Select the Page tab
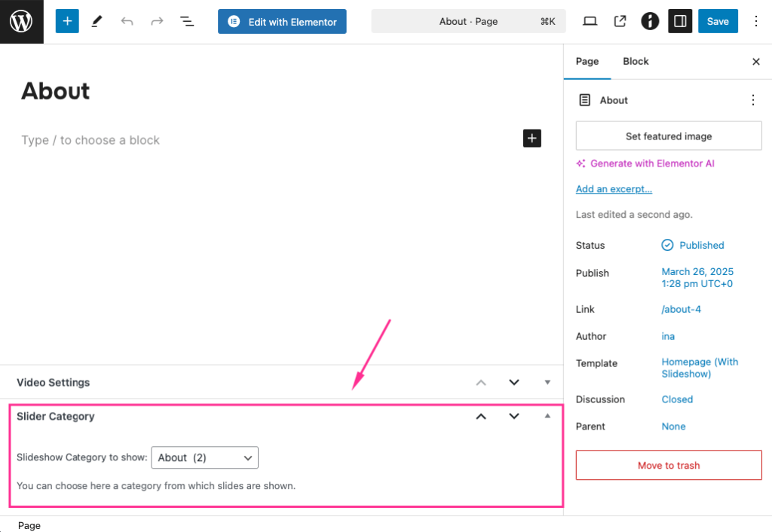 coord(587,61)
